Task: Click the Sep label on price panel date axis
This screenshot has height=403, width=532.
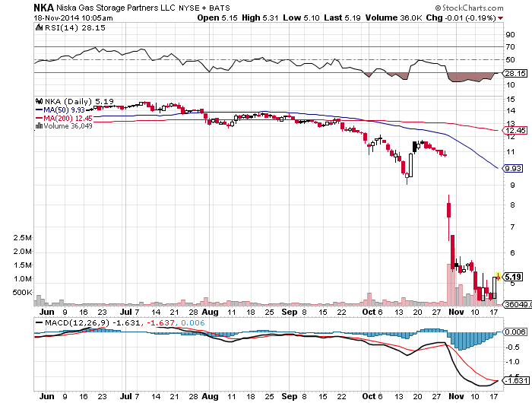Action: tap(289, 312)
